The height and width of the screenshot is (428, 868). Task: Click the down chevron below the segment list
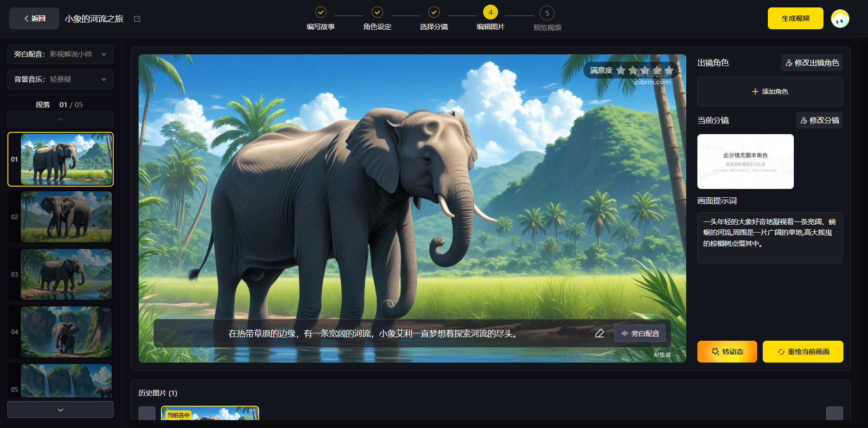60,409
